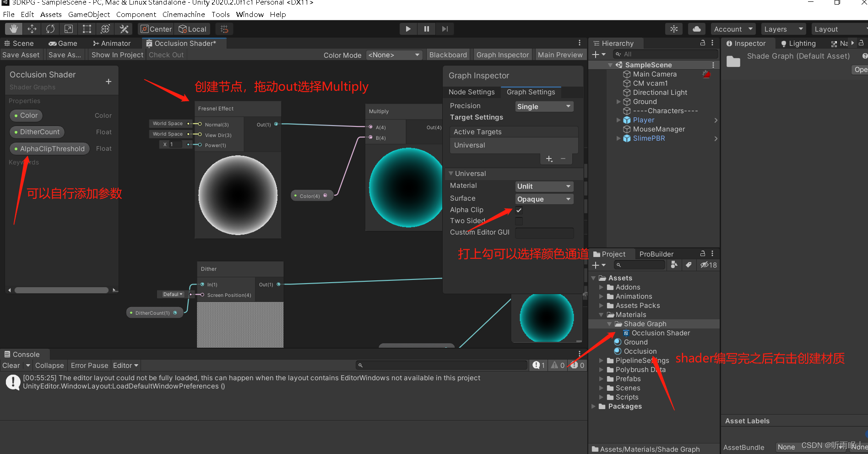Open the custom editor tools icon

tap(124, 29)
